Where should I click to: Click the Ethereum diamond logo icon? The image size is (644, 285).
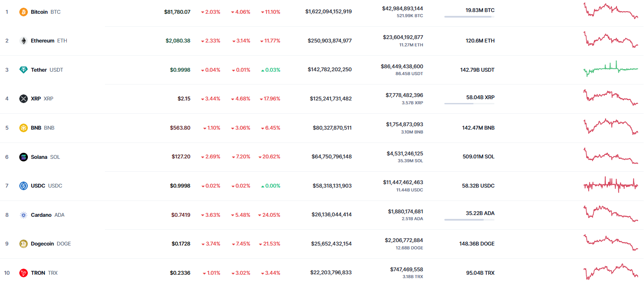click(x=24, y=41)
